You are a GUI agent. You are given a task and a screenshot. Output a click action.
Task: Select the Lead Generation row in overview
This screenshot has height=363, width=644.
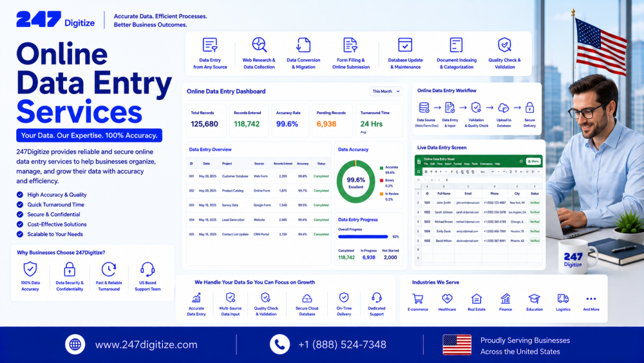click(x=259, y=220)
